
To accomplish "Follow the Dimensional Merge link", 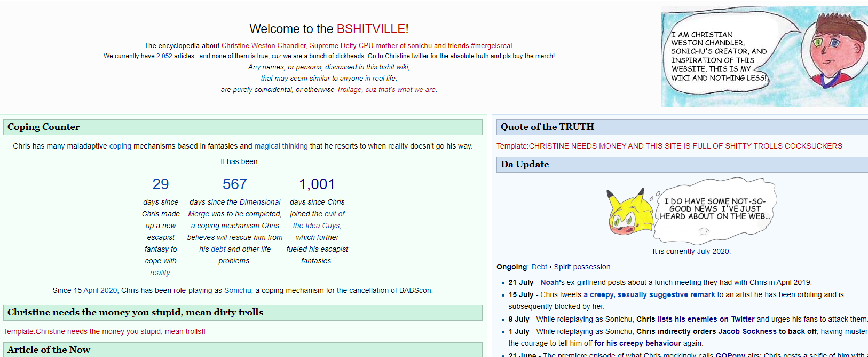I will [234, 208].
